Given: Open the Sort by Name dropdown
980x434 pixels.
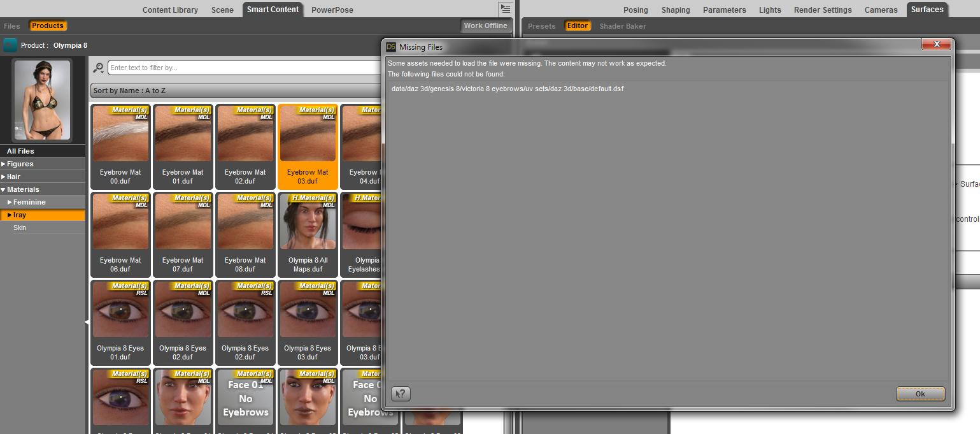Looking at the screenshot, I should click(237, 90).
